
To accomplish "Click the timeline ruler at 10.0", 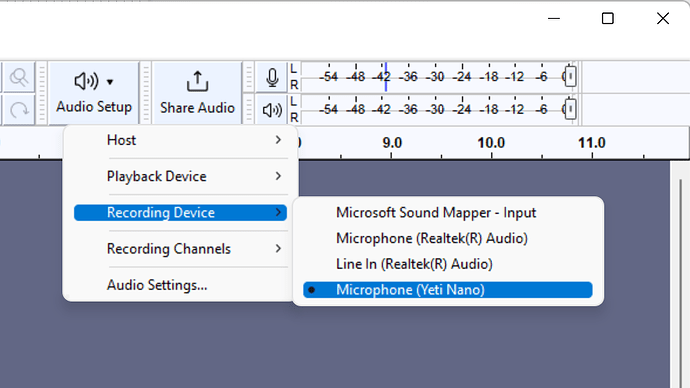I will [491, 143].
